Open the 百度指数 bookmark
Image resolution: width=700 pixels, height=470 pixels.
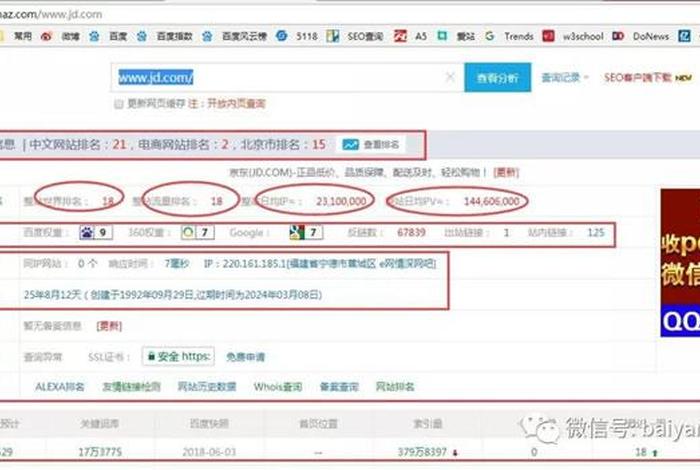point(164,37)
